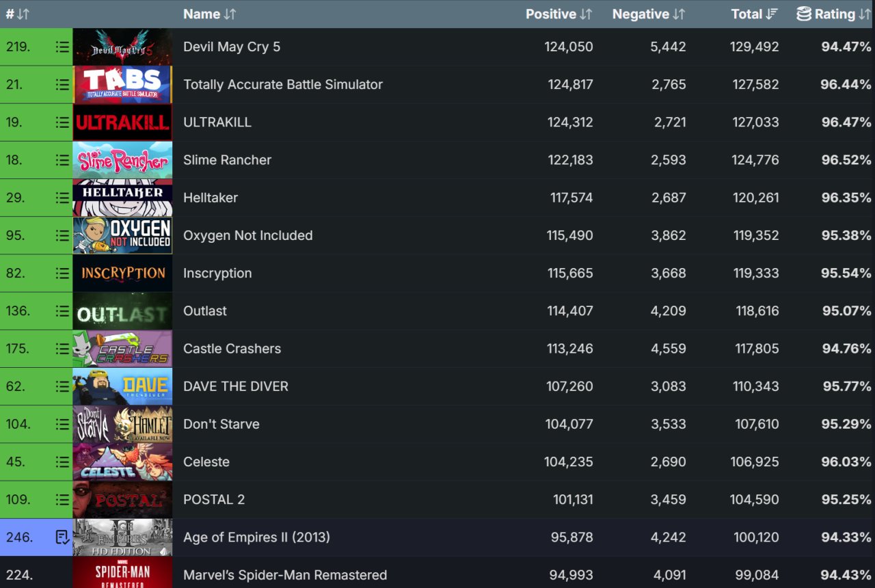Sort by the Negative header label

[641, 14]
